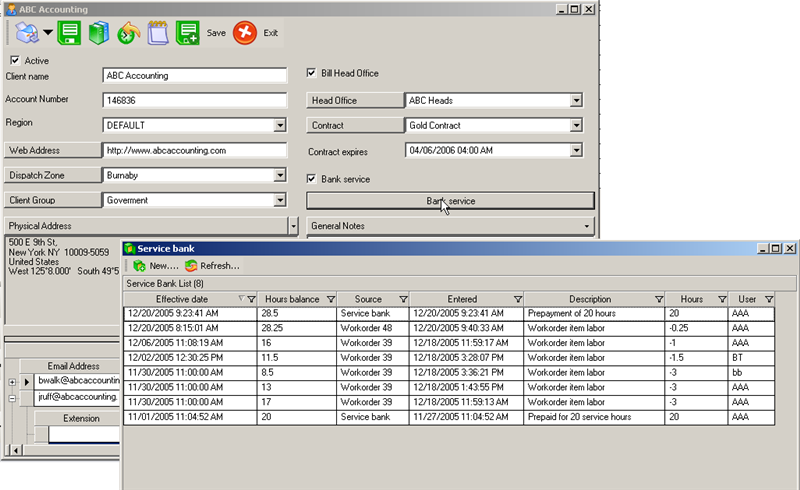Click the Contract button
Viewport: 800px width, 490px height.
355,125
